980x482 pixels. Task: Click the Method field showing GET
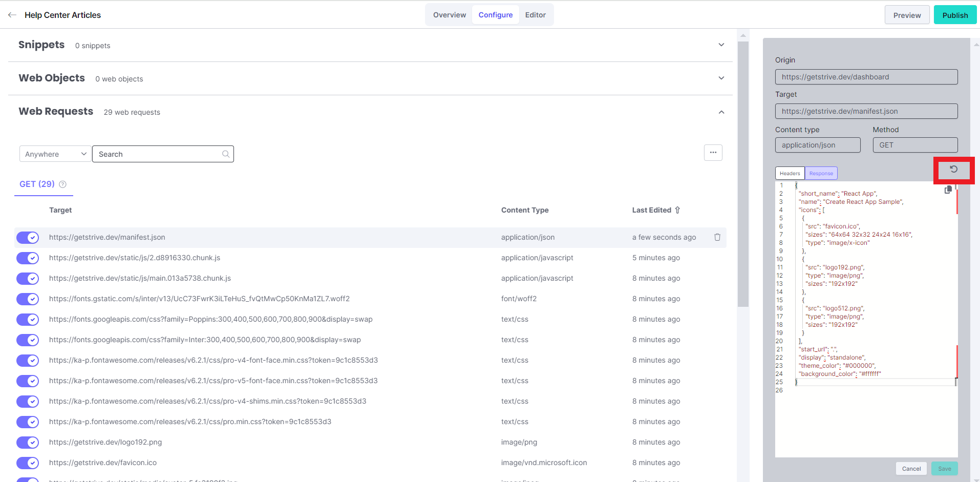(914, 145)
